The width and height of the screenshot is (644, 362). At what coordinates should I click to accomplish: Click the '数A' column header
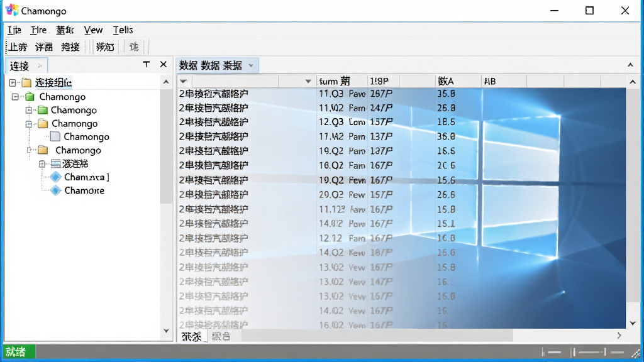458,81
